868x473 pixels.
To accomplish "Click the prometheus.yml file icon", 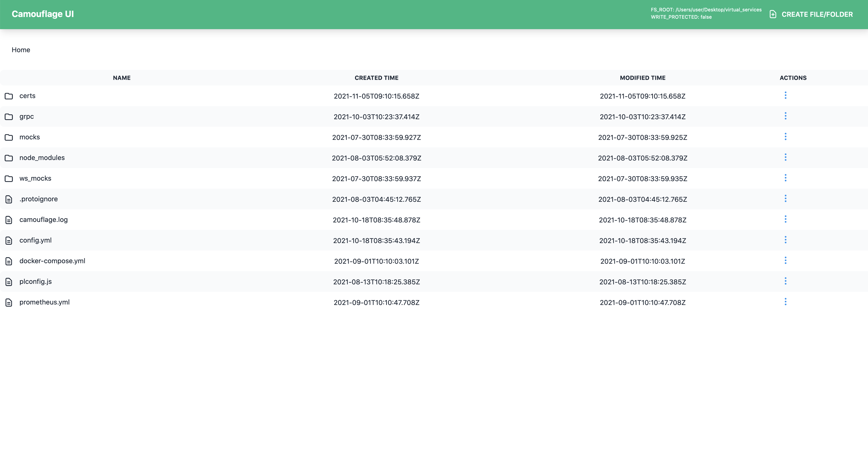I will coord(9,303).
